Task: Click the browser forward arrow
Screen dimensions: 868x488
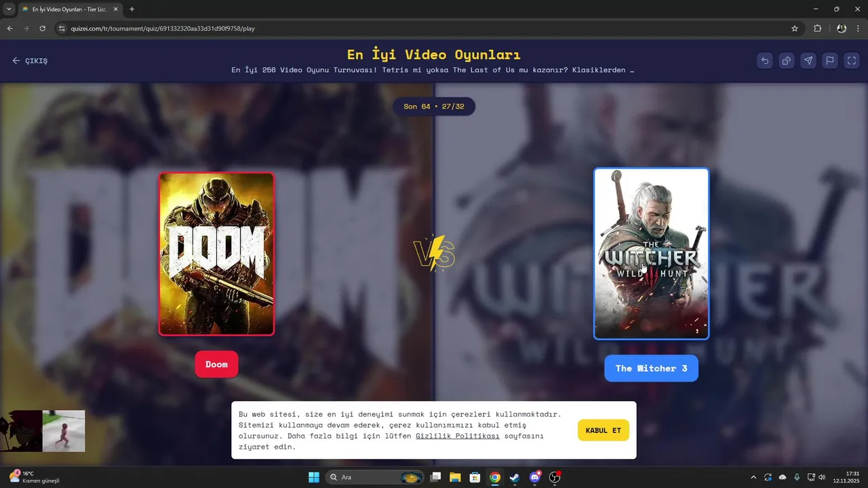Action: pos(26,28)
